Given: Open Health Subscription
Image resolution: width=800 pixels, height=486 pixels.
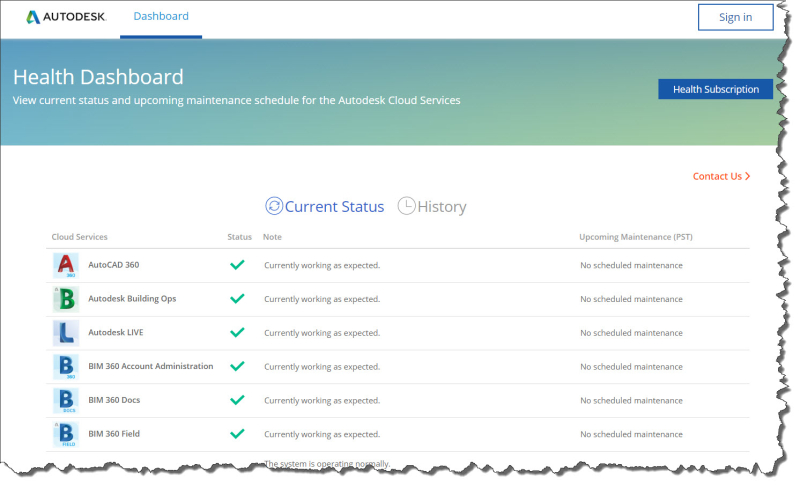Looking at the screenshot, I should tap(715, 89).
